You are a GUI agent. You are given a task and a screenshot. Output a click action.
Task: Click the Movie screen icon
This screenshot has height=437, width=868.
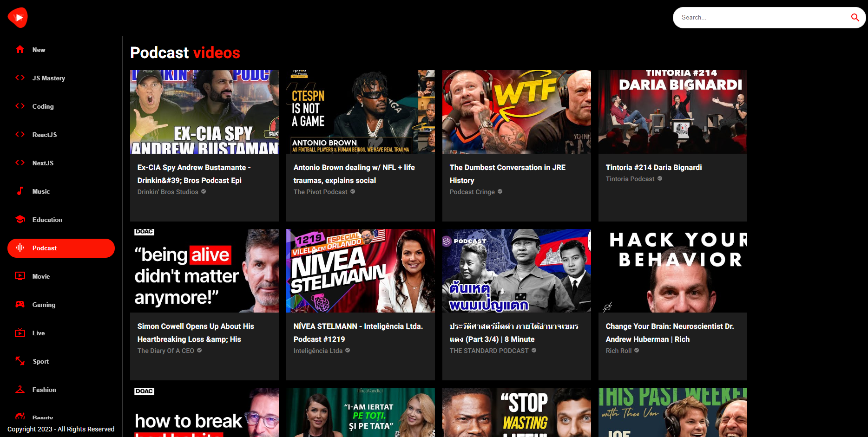[x=20, y=276]
